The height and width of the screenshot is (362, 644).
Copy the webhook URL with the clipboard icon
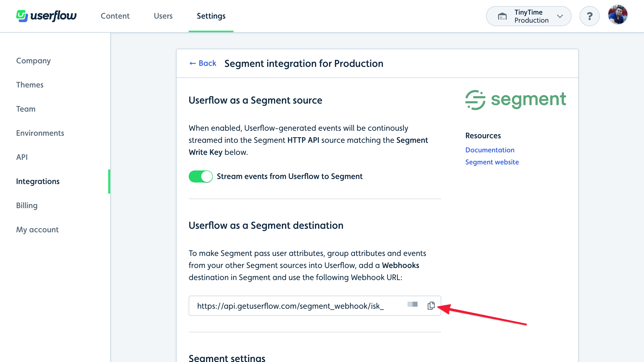click(x=431, y=305)
